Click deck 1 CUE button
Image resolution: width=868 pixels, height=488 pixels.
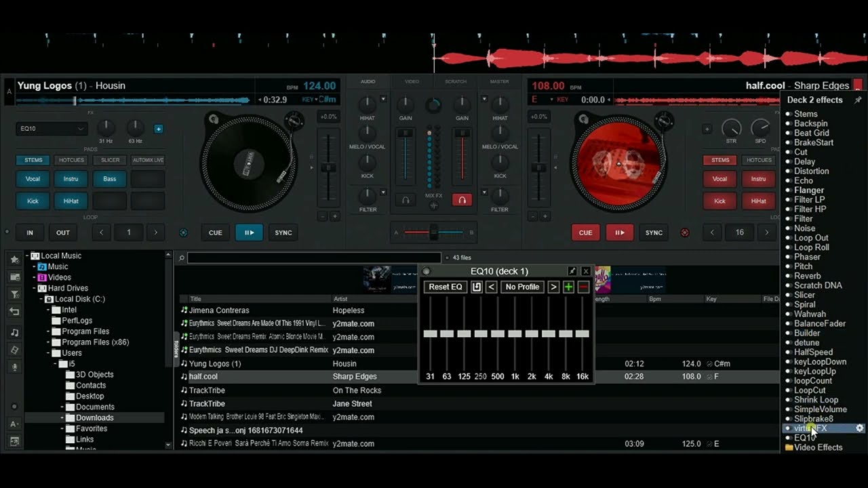pos(216,232)
